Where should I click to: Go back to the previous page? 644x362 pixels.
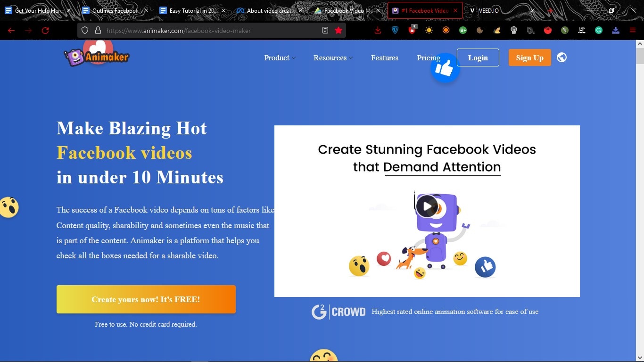[x=11, y=31]
